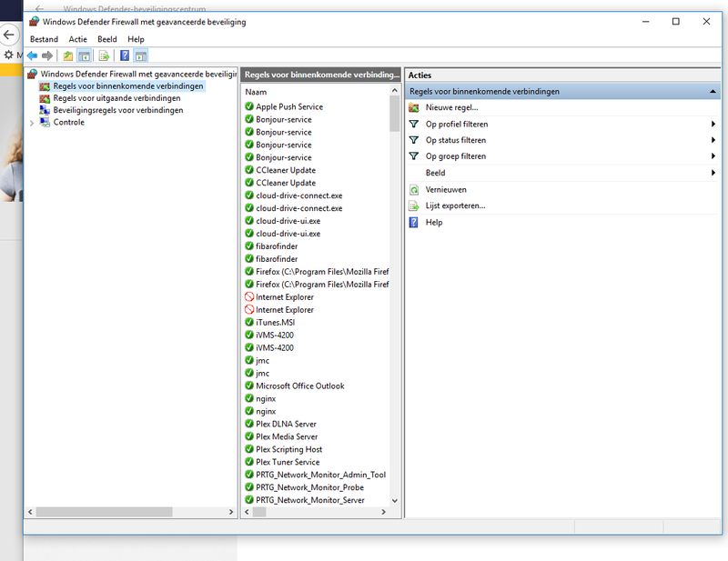Click the outgoing rules icon in tree
The width and height of the screenshot is (728, 561).
click(45, 98)
